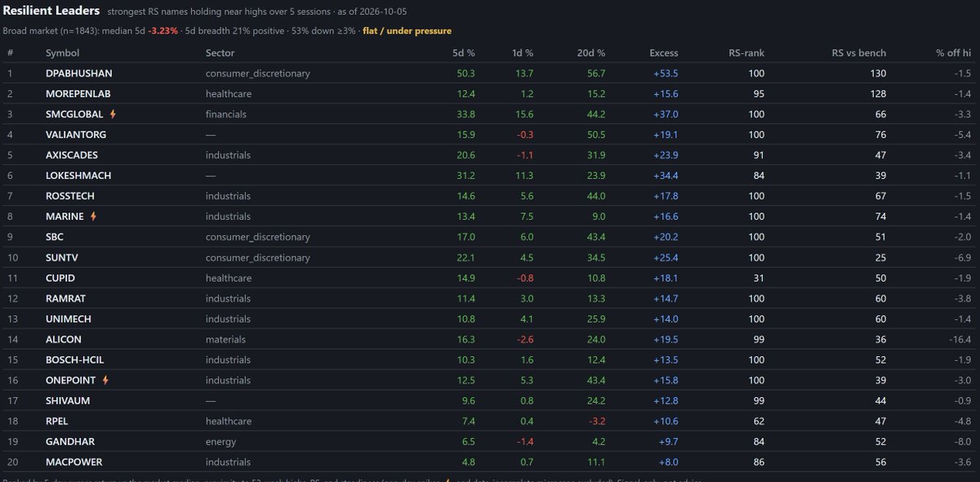Select the SMCGLOBAL symbol
980x482 pixels.
[75, 114]
